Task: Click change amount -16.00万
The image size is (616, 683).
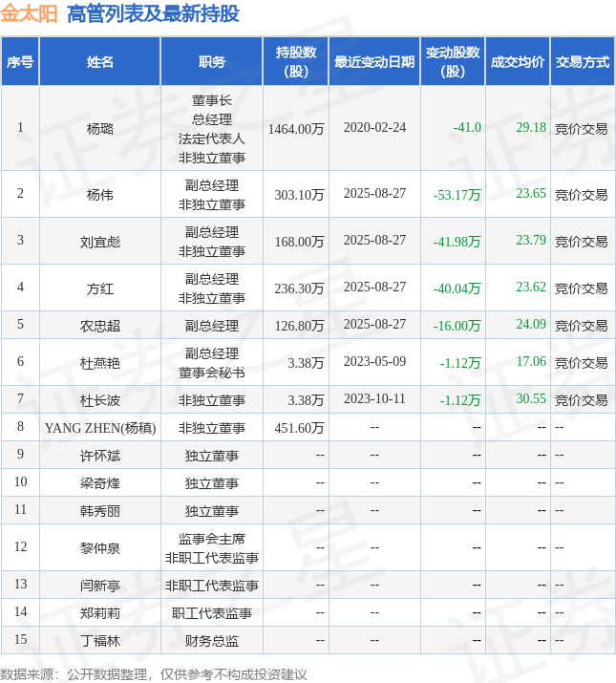Action: [457, 326]
